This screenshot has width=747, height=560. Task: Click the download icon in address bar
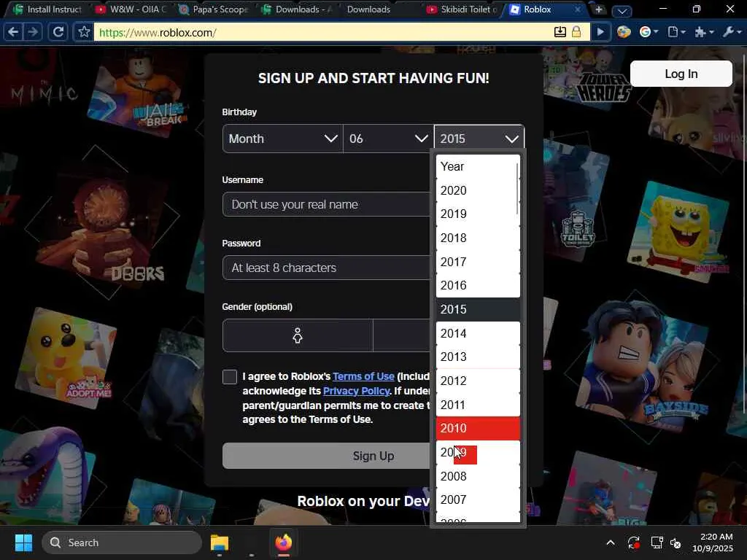click(560, 32)
